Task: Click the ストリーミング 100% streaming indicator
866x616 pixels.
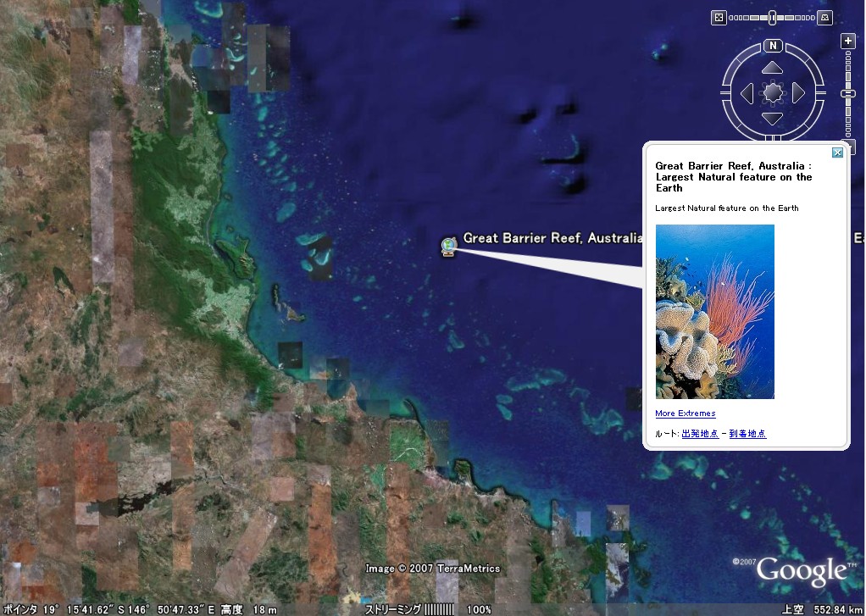Action: click(x=427, y=609)
